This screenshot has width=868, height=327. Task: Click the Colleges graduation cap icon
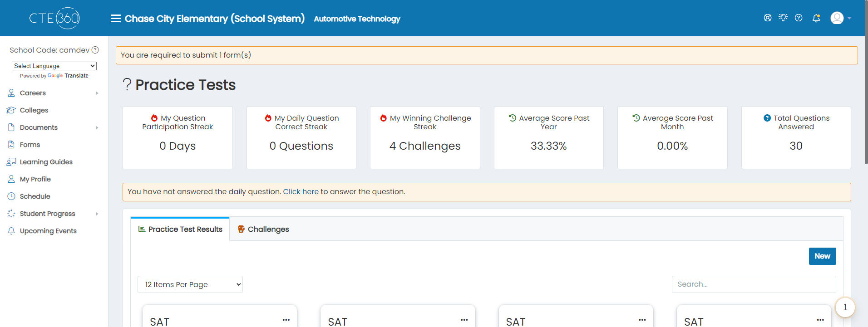(11, 110)
